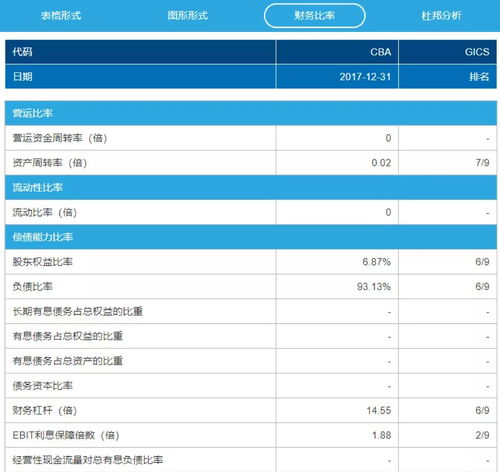
Task: Click the 代码 header cell
Action: [140, 52]
